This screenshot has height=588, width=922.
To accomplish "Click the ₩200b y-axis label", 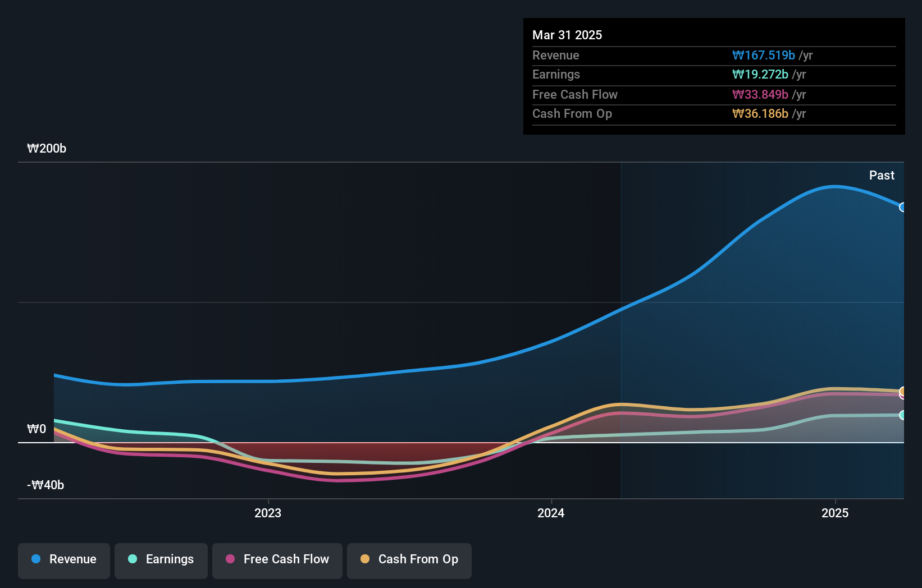I will click(x=47, y=148).
